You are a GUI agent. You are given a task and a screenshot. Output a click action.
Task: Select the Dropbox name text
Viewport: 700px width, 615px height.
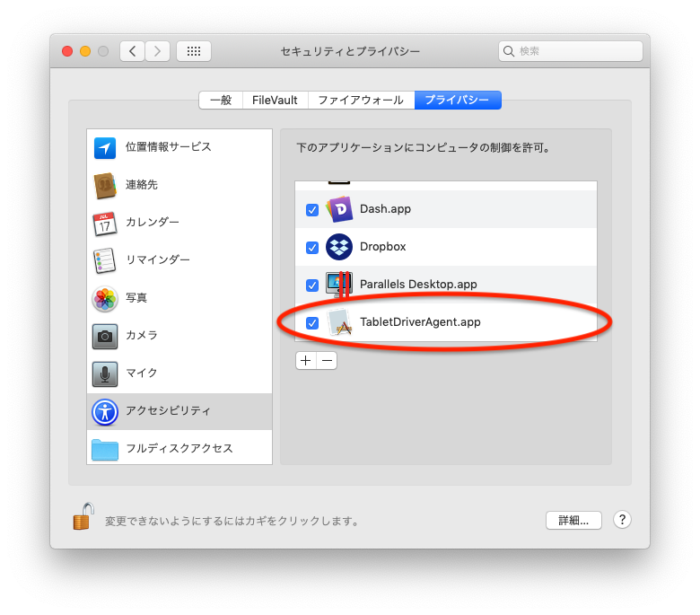coord(382,247)
